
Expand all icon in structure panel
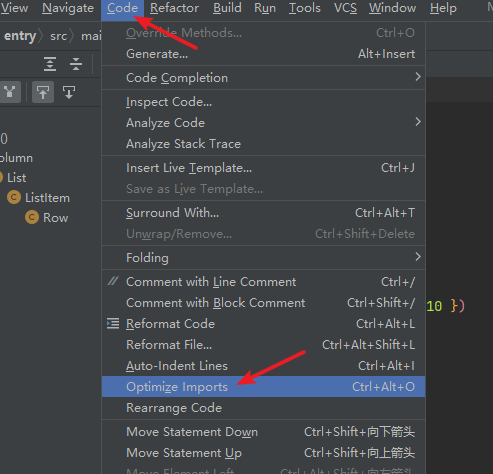[x=50, y=64]
